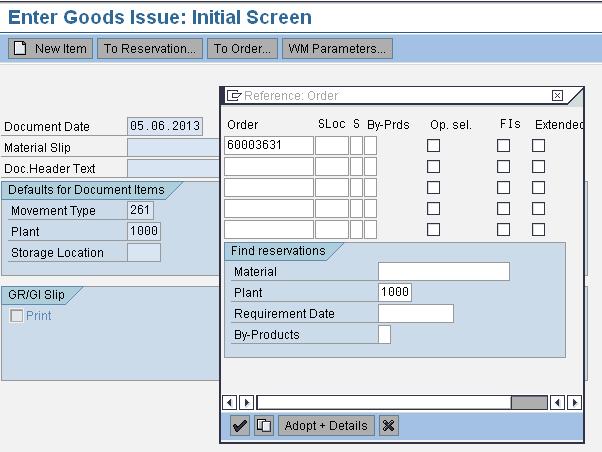Click the To Order... toolbar button

coord(243,48)
